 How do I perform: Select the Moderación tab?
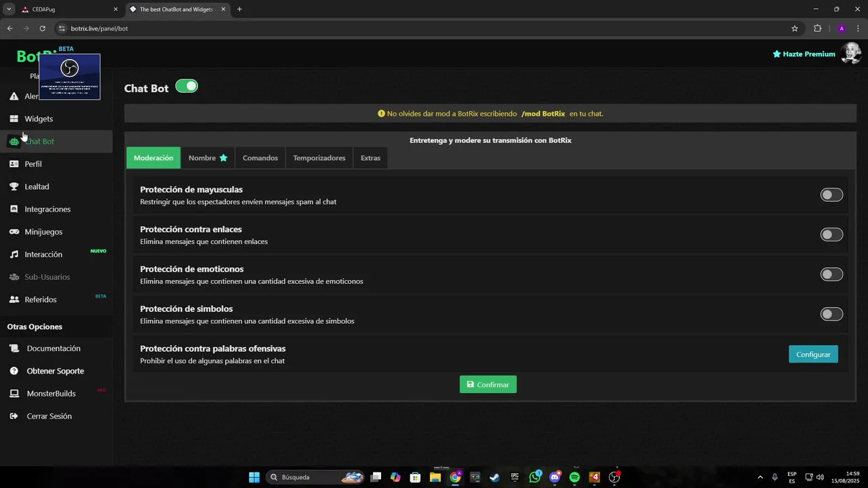pos(153,158)
